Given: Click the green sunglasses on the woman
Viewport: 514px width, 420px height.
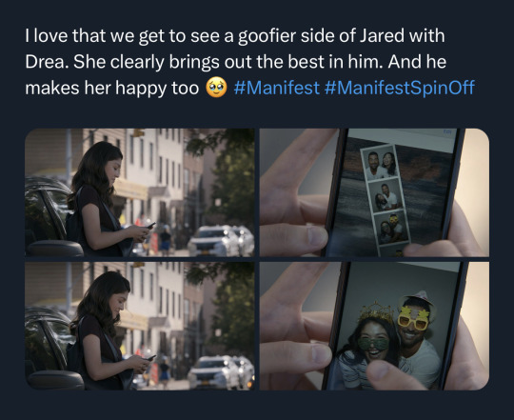Looking at the screenshot, I should click(x=373, y=344).
